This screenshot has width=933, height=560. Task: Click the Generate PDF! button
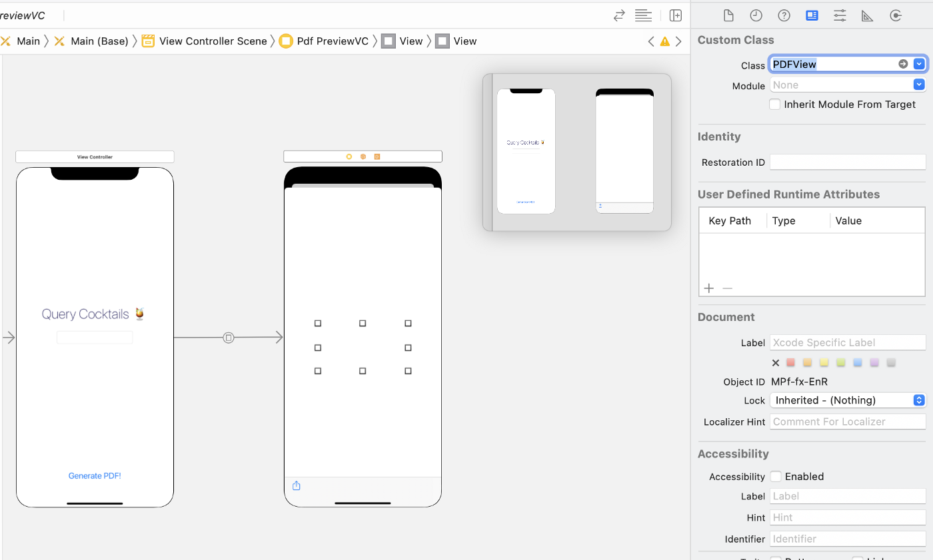tap(95, 476)
